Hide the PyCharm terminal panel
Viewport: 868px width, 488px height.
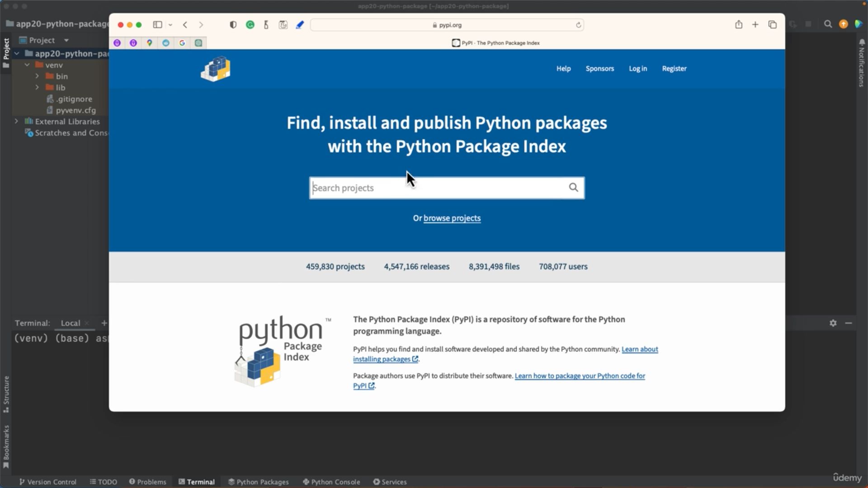coord(849,323)
